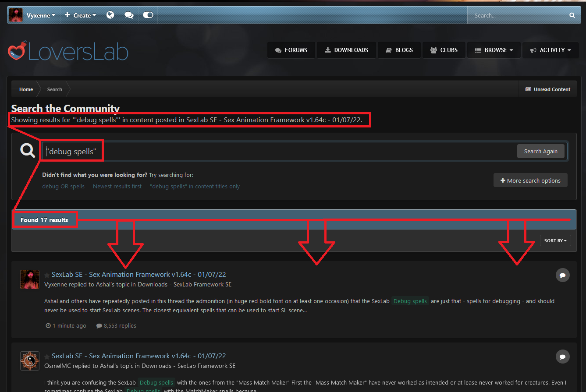Viewport: 586px width, 392px height.
Task: Open the second result title, posted by OsmelMC
Action: coord(139,356)
